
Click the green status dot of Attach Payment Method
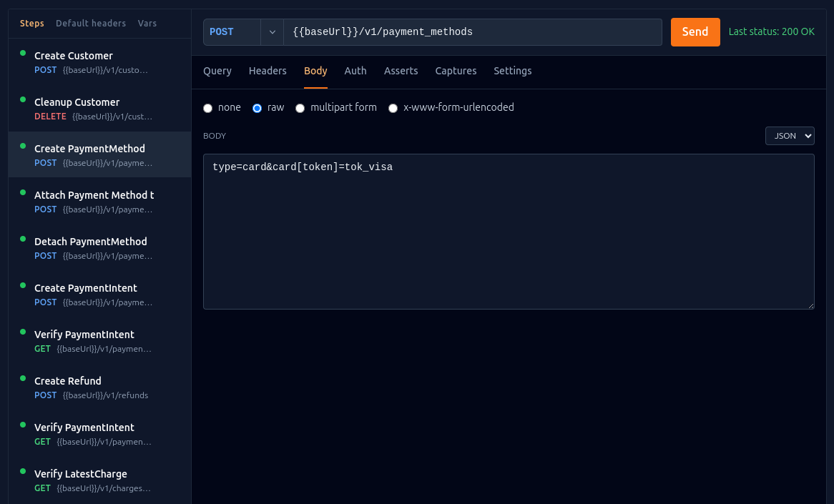pyautogui.click(x=23, y=192)
